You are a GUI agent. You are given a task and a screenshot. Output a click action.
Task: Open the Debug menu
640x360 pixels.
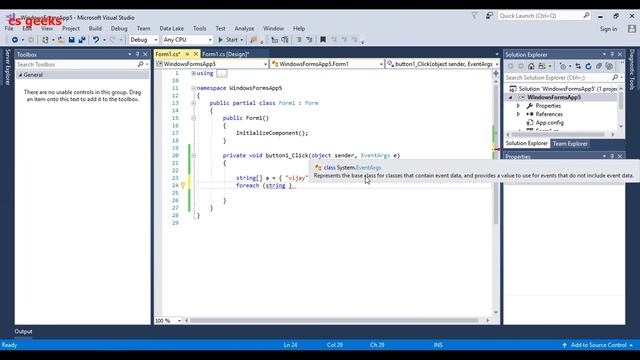tap(119, 29)
